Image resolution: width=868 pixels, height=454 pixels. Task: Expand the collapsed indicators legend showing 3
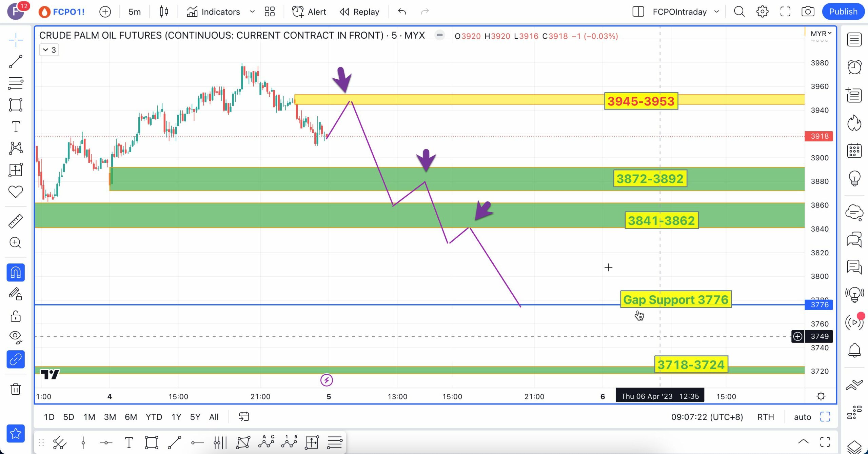(49, 50)
